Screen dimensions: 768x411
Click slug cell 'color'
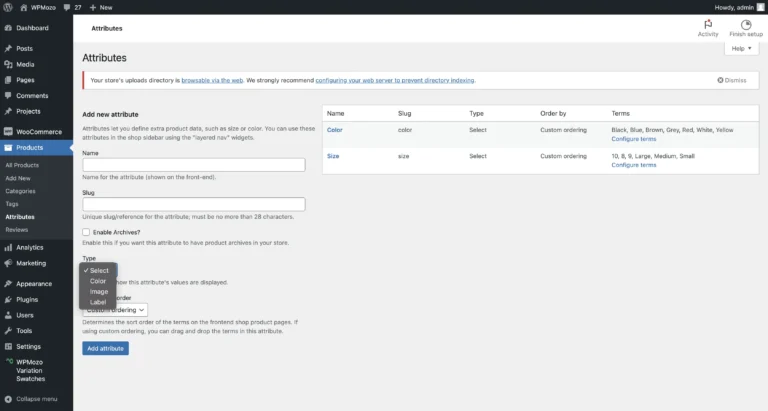405,130
